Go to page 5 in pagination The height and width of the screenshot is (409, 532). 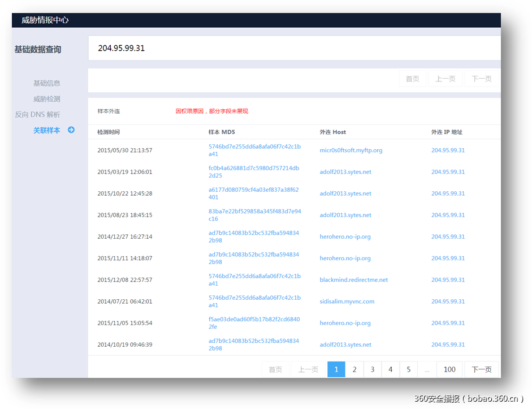pos(409,369)
